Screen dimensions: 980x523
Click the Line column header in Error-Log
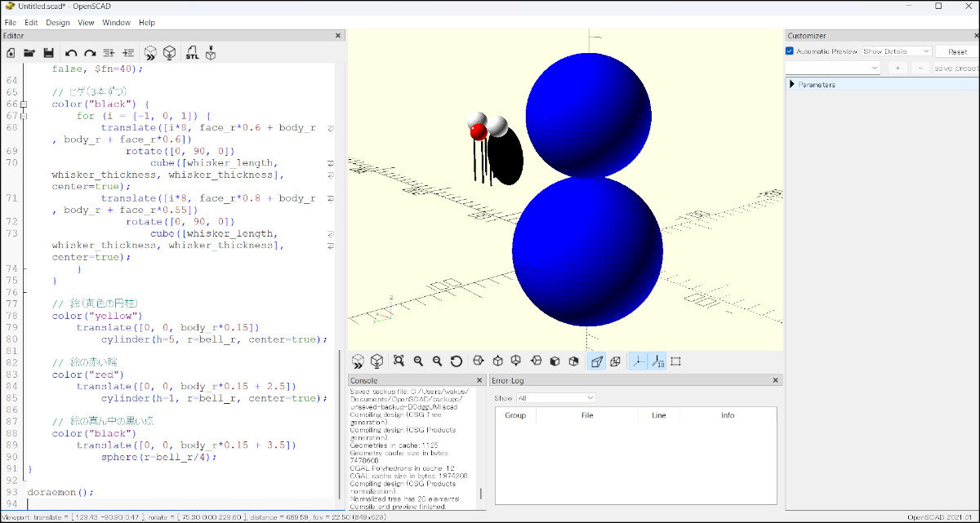659,415
